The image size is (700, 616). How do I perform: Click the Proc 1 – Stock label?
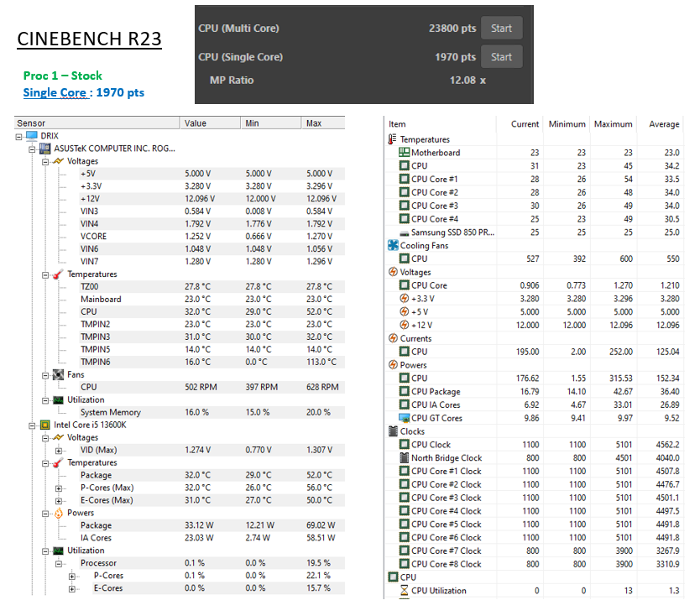pos(62,76)
